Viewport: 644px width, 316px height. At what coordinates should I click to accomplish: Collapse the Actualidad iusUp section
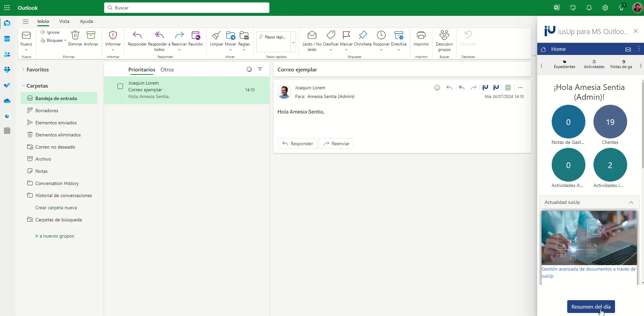point(631,202)
